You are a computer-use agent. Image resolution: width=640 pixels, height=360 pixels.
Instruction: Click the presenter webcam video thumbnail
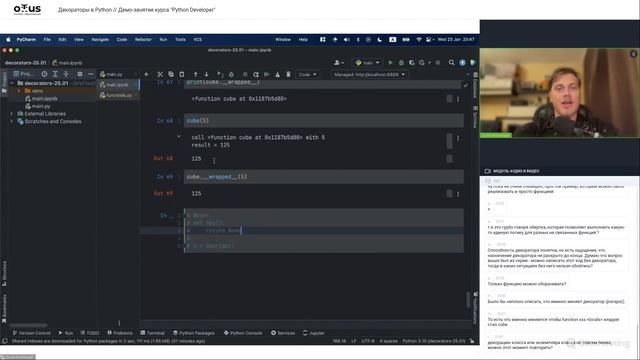coord(560,93)
